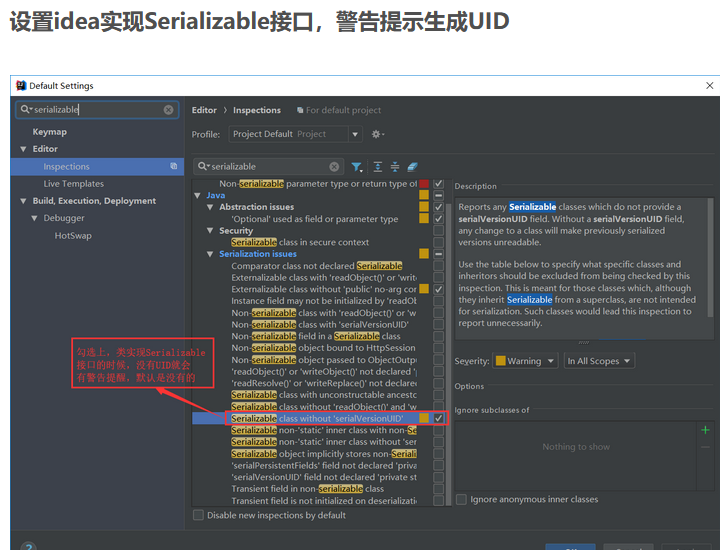Toggle 'Externalizable class without public no-arg' checkbox
This screenshot has width=720, height=550.
[439, 289]
